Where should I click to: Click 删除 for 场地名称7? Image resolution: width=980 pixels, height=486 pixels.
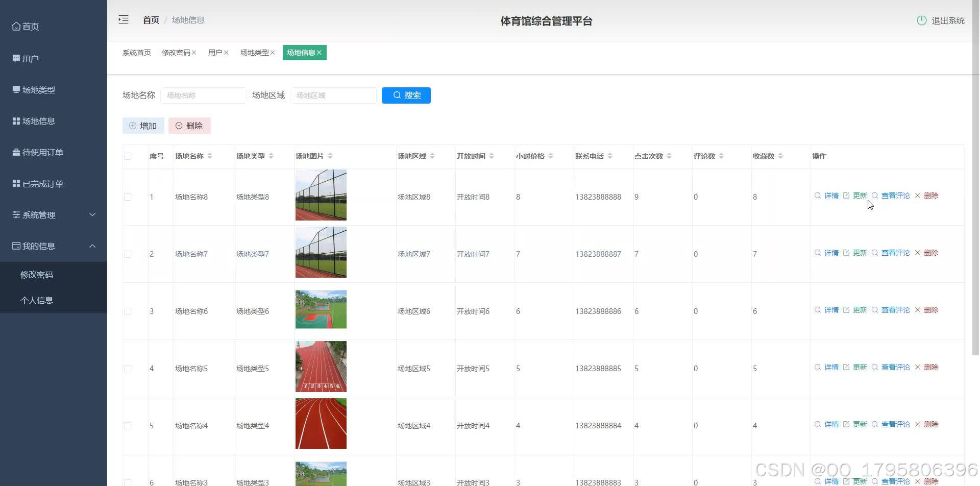click(x=926, y=253)
